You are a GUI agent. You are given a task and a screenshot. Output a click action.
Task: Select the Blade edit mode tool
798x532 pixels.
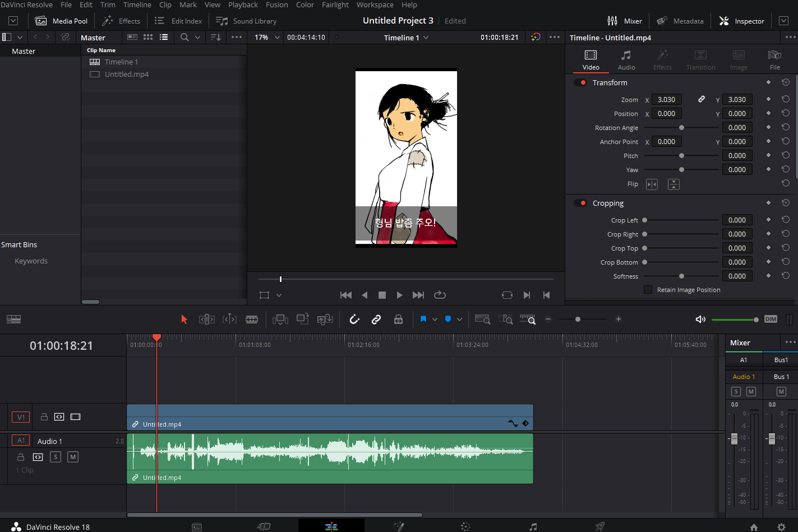click(252, 319)
